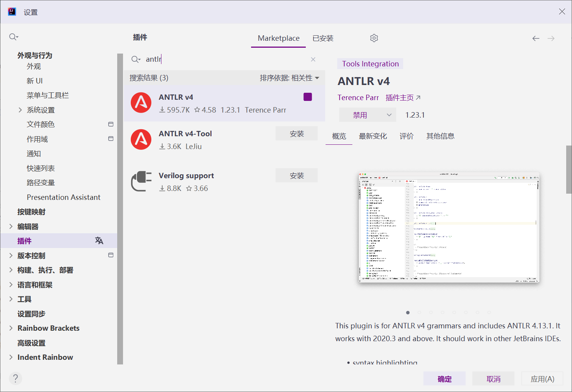Click the settings search magnifier icon

(14, 37)
